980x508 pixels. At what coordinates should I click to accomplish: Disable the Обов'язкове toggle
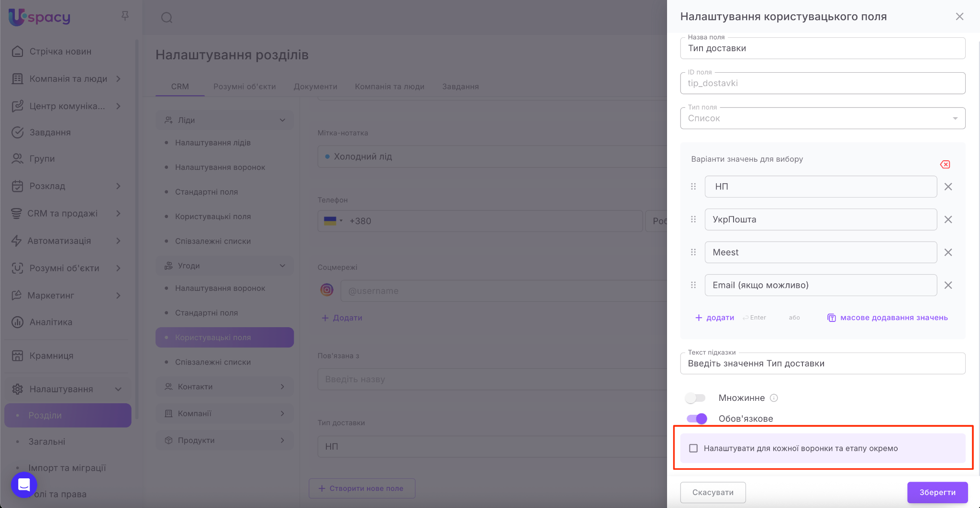pos(697,419)
